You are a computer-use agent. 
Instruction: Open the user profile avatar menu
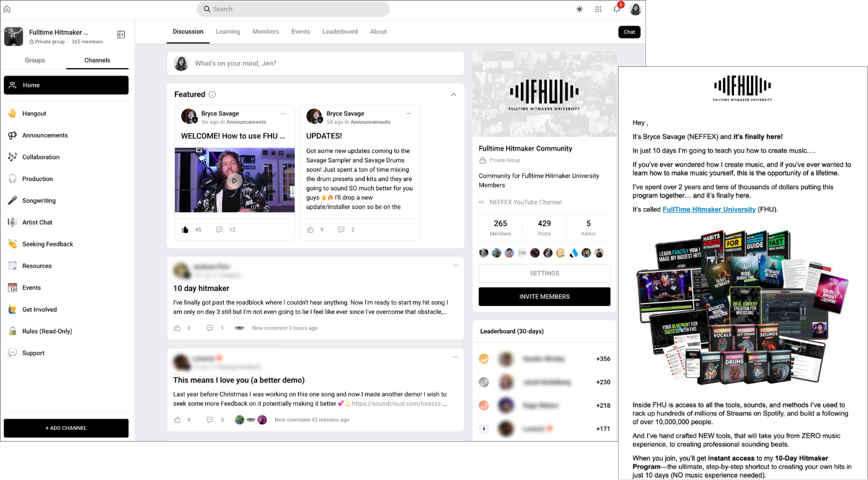coord(635,9)
